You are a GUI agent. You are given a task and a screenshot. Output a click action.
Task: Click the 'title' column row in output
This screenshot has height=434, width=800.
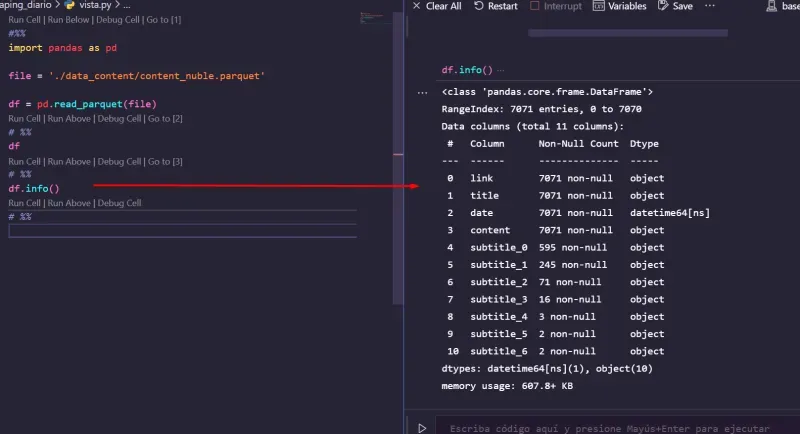click(x=554, y=196)
